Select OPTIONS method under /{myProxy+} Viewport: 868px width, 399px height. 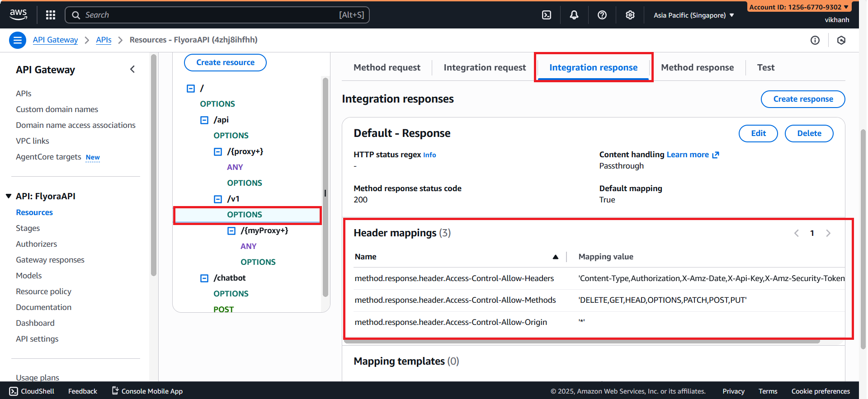point(258,262)
